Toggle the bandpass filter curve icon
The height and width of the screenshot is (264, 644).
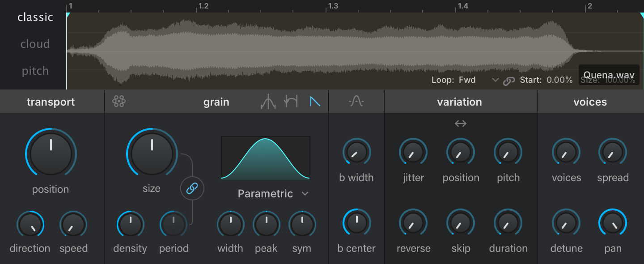(356, 102)
